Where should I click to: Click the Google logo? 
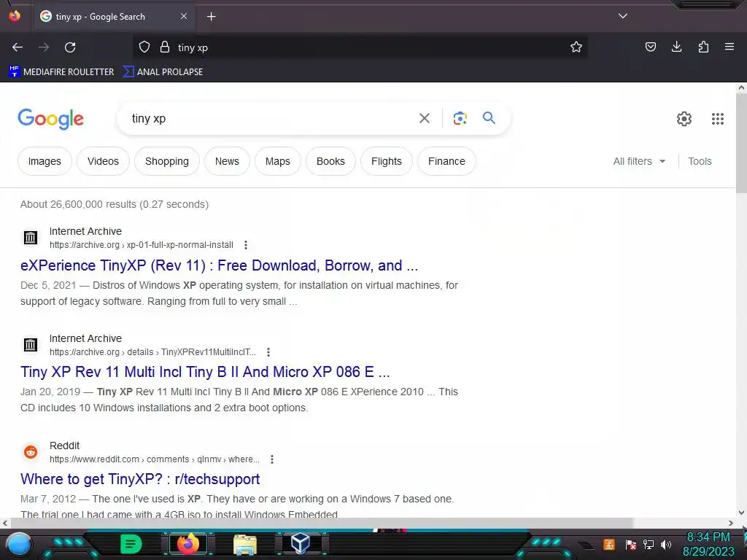(x=50, y=119)
